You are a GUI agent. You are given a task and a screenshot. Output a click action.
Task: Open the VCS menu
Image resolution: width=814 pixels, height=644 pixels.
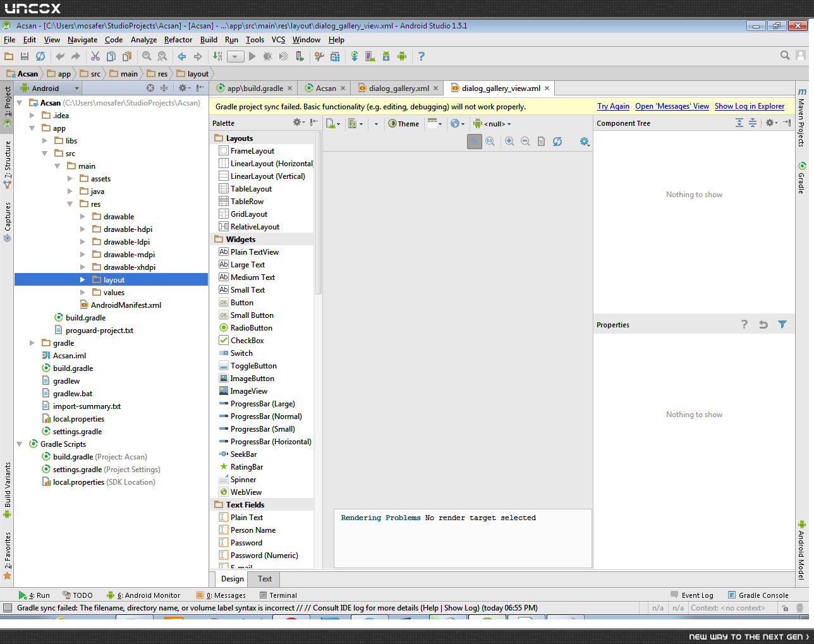(279, 40)
